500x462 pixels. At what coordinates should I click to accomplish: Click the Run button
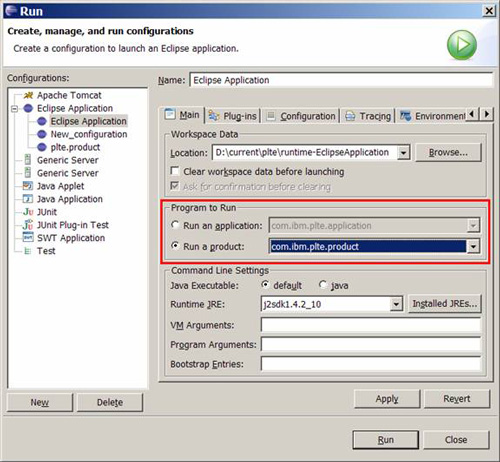[x=386, y=440]
